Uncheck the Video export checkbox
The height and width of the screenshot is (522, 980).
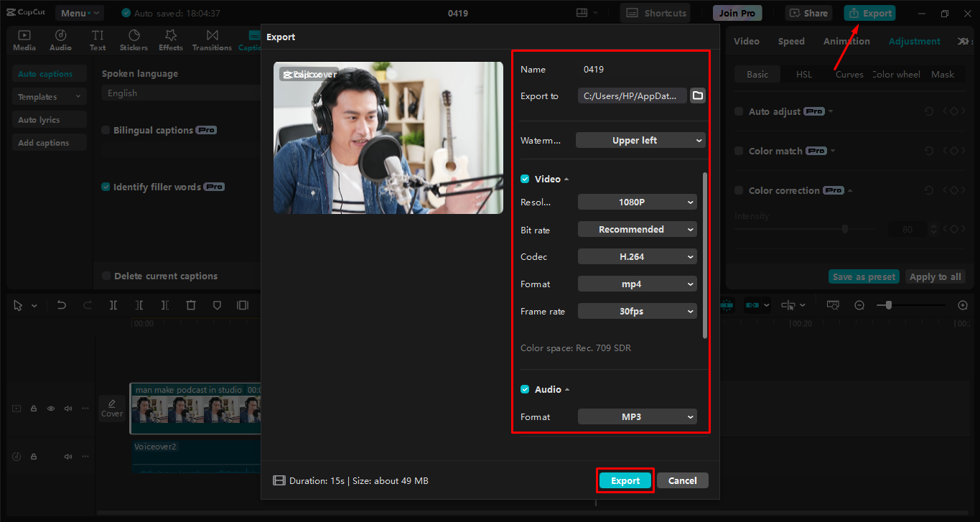pos(525,179)
